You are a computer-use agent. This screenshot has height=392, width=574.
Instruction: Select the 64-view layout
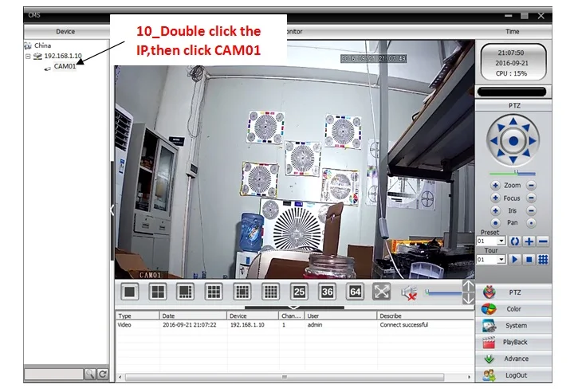click(x=355, y=292)
